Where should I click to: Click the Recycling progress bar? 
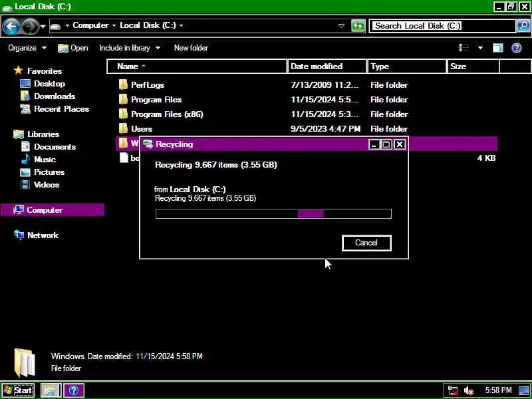[x=273, y=213]
